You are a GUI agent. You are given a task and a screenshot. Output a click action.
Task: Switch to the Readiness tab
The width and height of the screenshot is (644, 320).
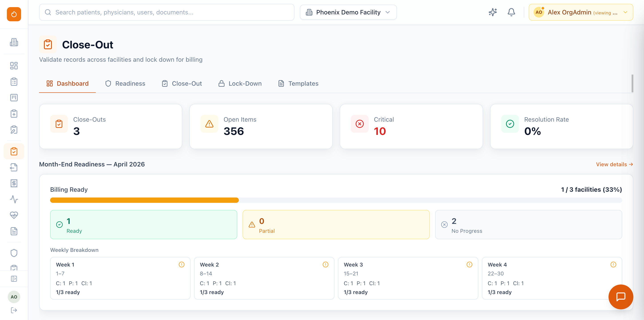[x=125, y=84]
